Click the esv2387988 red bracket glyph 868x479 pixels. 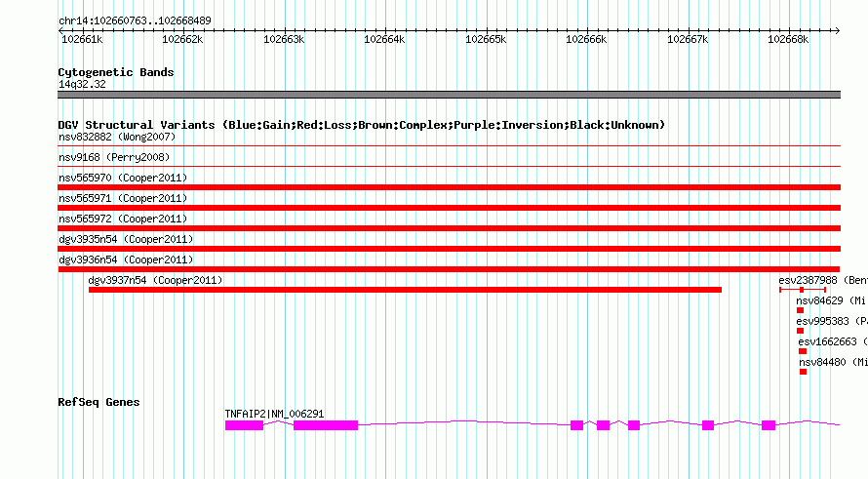click(803, 290)
